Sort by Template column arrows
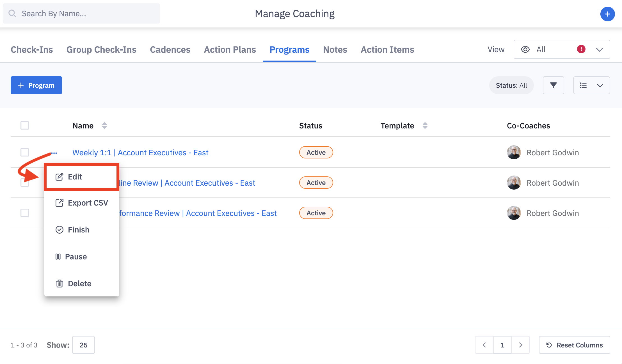Screen dimensions: 622x364 coord(425,126)
